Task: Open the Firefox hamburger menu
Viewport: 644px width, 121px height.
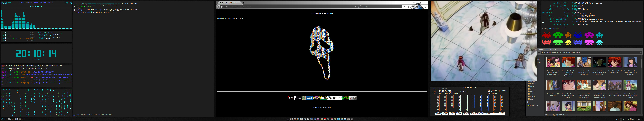Action: [x=426, y=7]
